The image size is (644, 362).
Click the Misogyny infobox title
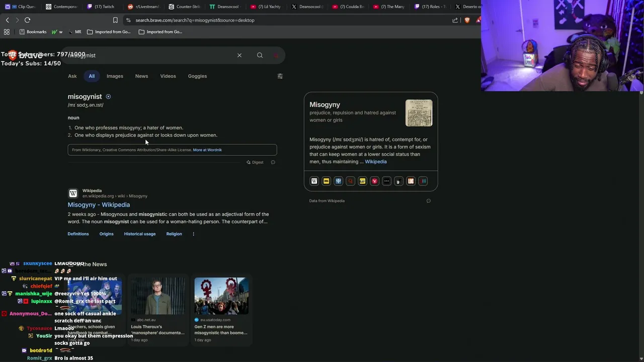[x=325, y=105]
